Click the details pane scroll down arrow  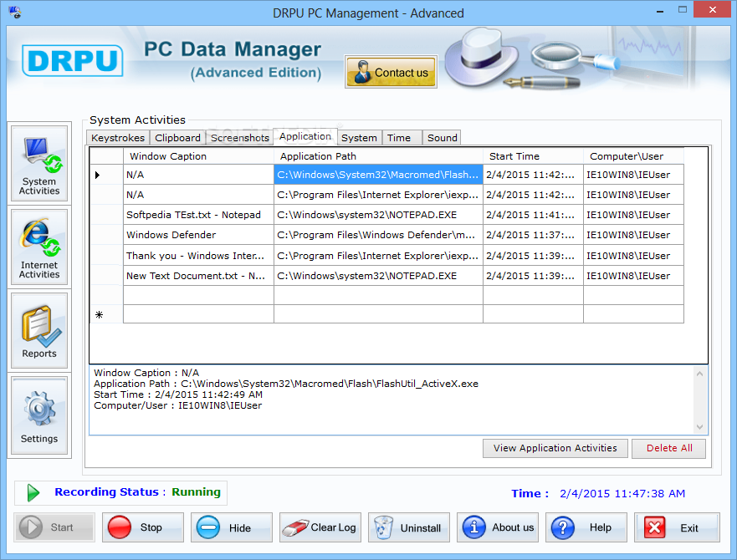click(x=699, y=427)
